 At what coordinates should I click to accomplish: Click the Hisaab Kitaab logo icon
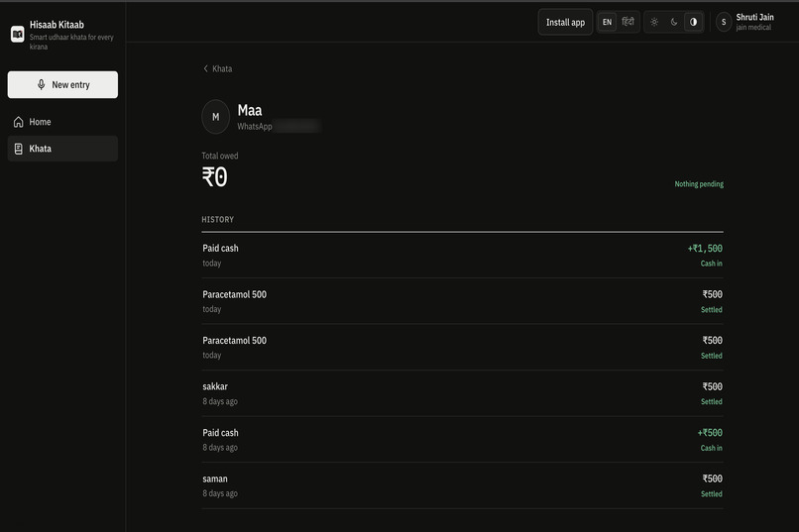(17, 34)
